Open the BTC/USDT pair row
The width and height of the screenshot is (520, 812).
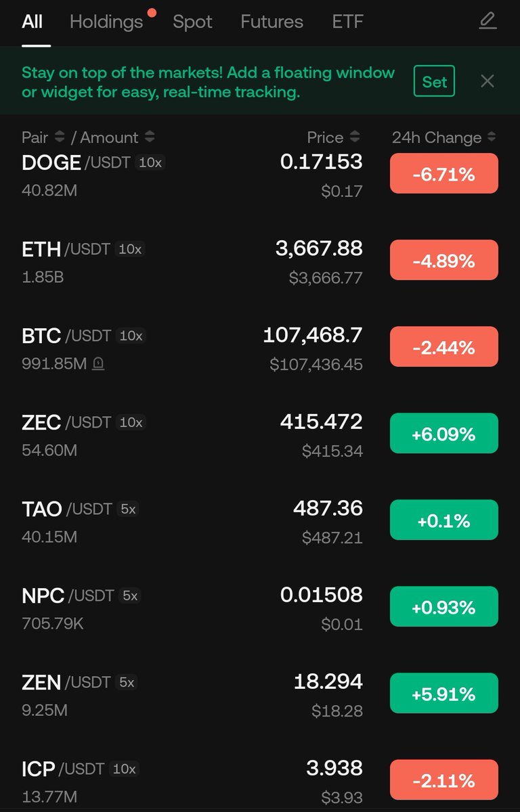190,348
